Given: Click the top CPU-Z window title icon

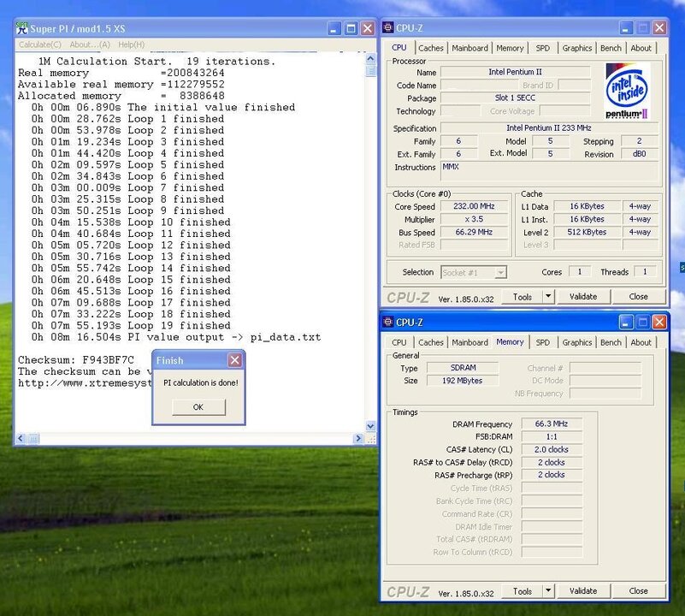Looking at the screenshot, I should (x=388, y=27).
